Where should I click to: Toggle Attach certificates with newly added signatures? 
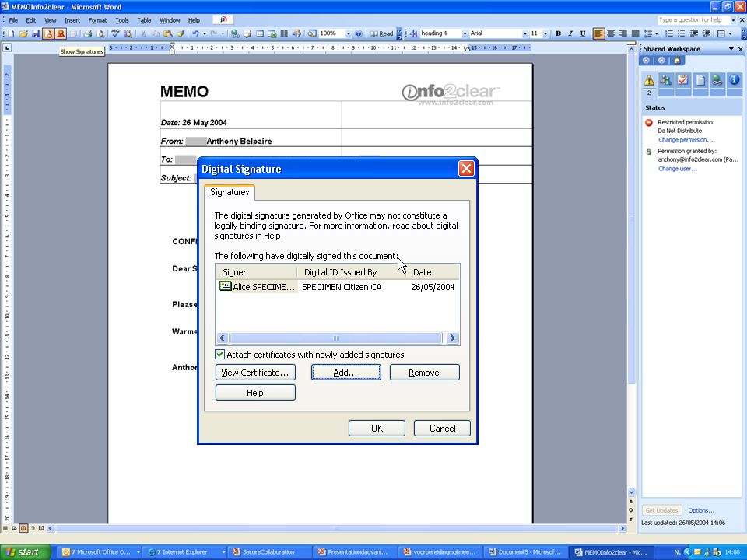pyautogui.click(x=219, y=355)
